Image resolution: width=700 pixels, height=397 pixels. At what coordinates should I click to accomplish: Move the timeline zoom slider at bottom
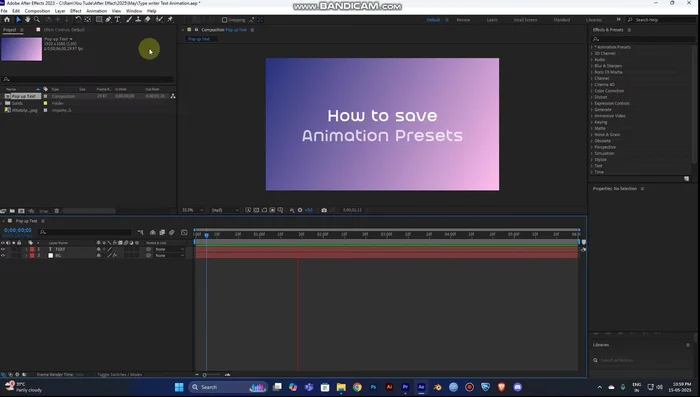coord(205,375)
